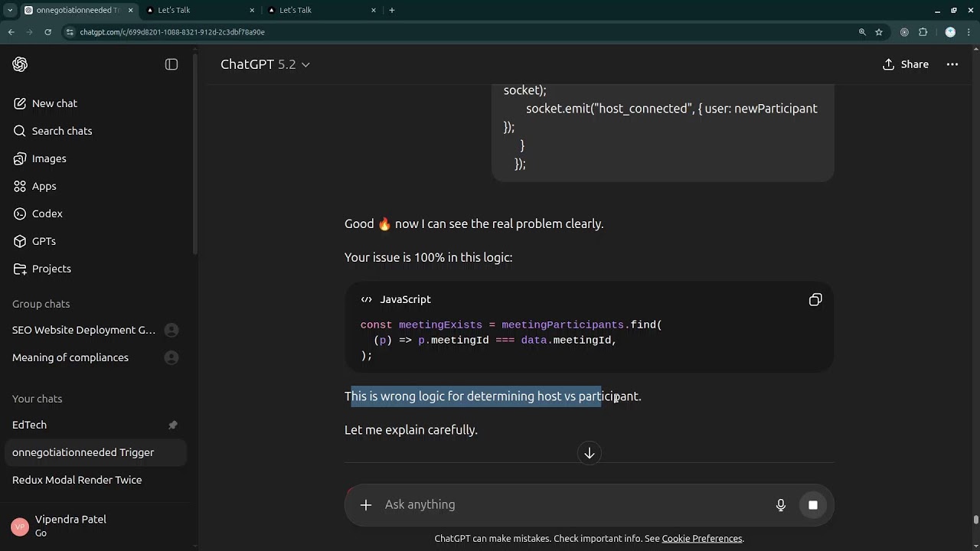Start voice dictation with microphone icon
This screenshot has height=551, width=980.
(781, 504)
